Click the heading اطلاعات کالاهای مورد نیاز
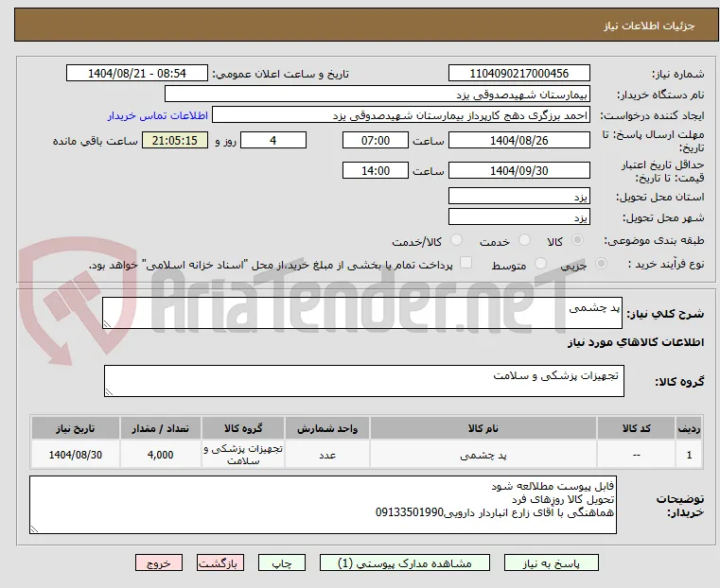 tap(636, 342)
